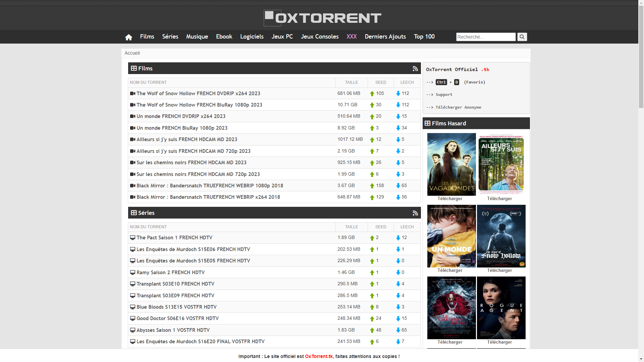
Task: Click the SEED column header in Films table
Action: click(x=381, y=82)
